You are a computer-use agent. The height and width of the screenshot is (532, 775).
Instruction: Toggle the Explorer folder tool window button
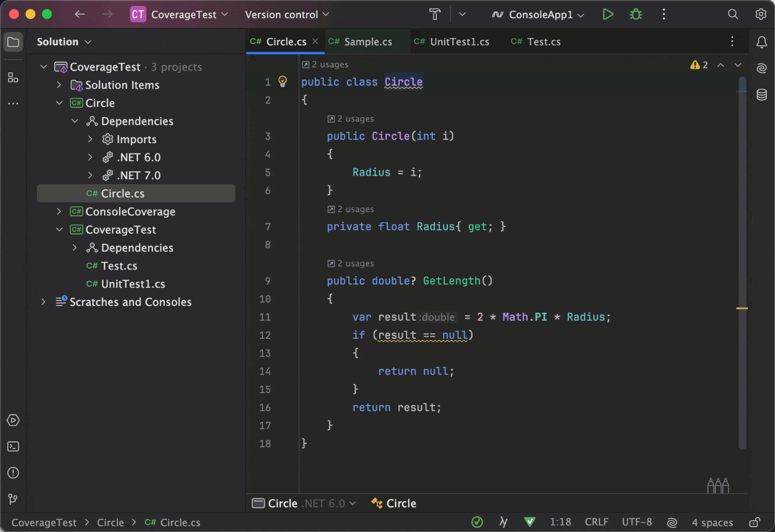(13, 42)
